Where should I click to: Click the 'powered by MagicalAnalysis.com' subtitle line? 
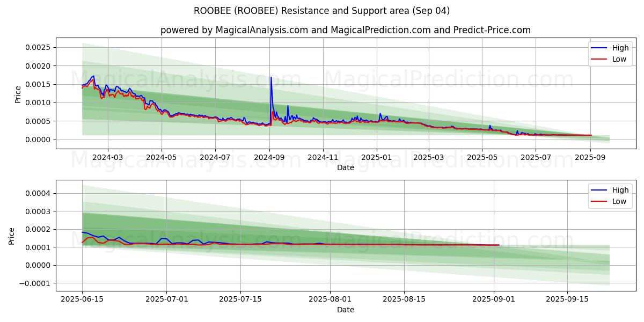346,30
